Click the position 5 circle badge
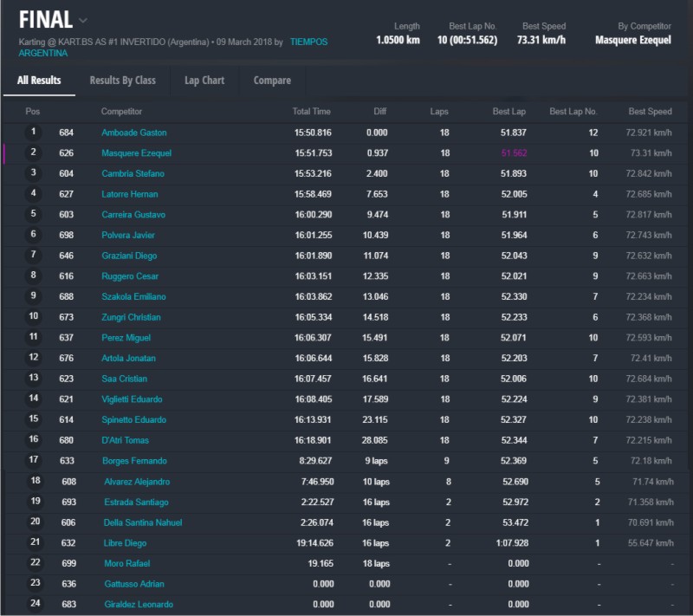Viewport: 693px width, 616px height. coord(34,214)
